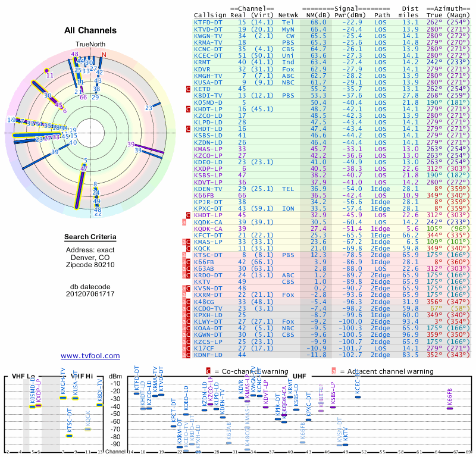Select the KTFD-DT callsign row
This screenshot has width=476, height=457.
332,23
